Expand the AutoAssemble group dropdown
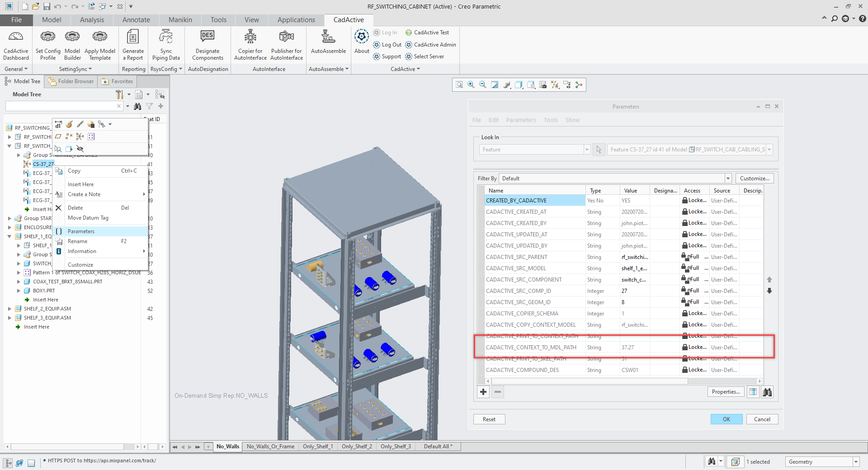The width and height of the screenshot is (868, 470). click(329, 69)
